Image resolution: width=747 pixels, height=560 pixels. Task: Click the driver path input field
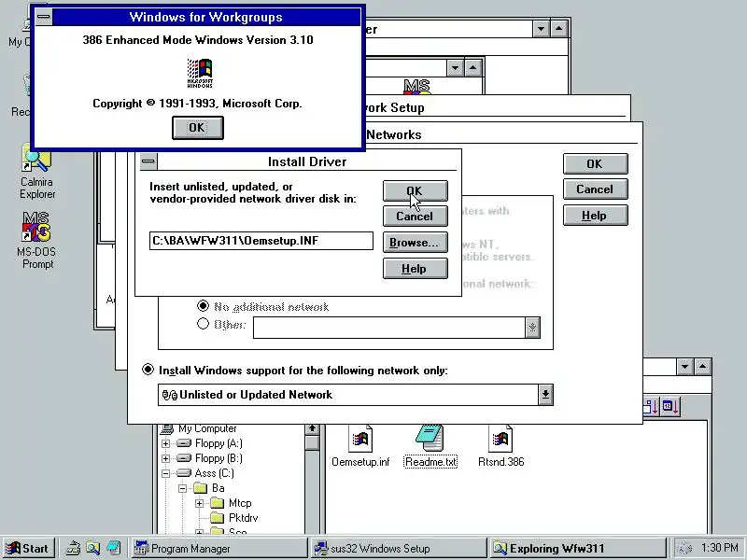(x=261, y=241)
